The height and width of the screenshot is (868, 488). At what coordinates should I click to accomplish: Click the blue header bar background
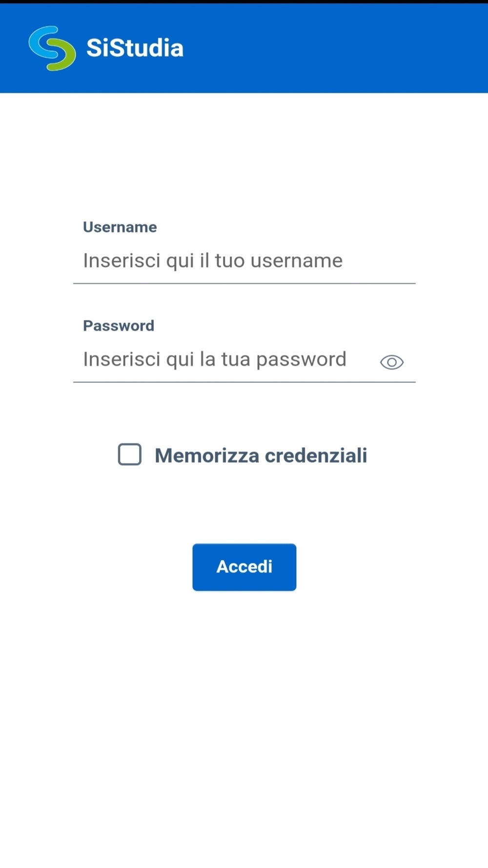[342, 49]
